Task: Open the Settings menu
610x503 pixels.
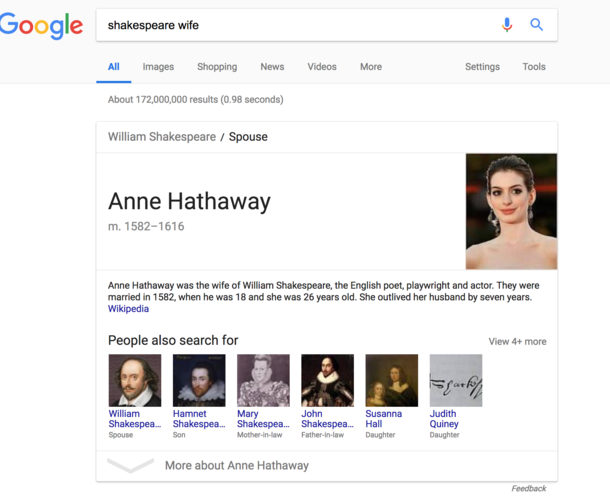Action: (482, 67)
